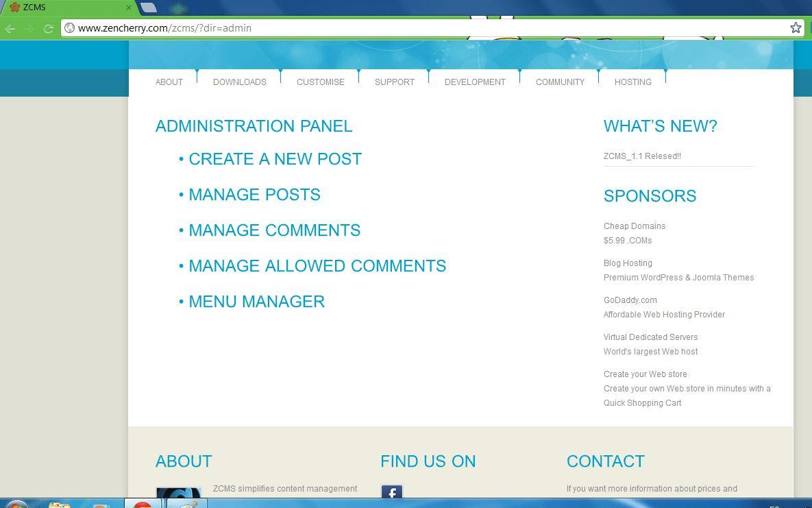
Task: Click the CONTACT footer heading
Action: point(605,461)
